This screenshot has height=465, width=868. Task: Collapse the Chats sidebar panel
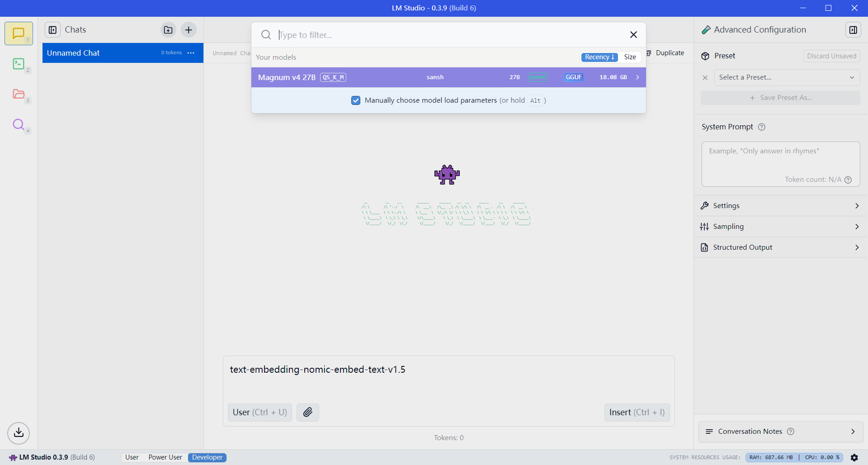point(52,30)
